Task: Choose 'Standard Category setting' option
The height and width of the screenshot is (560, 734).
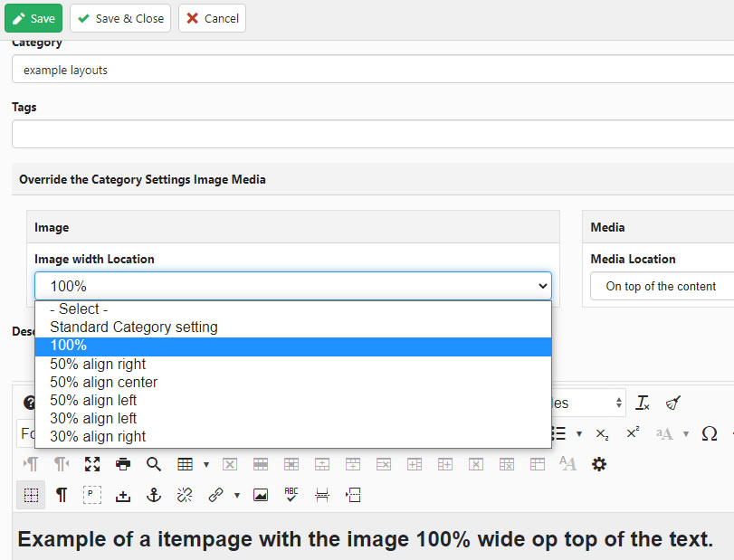Action: coord(133,327)
